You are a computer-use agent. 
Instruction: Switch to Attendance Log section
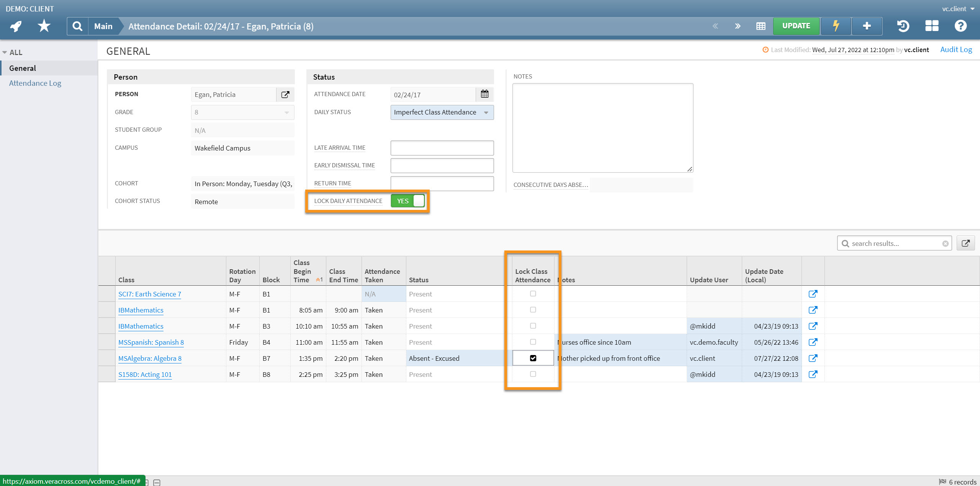tap(35, 83)
